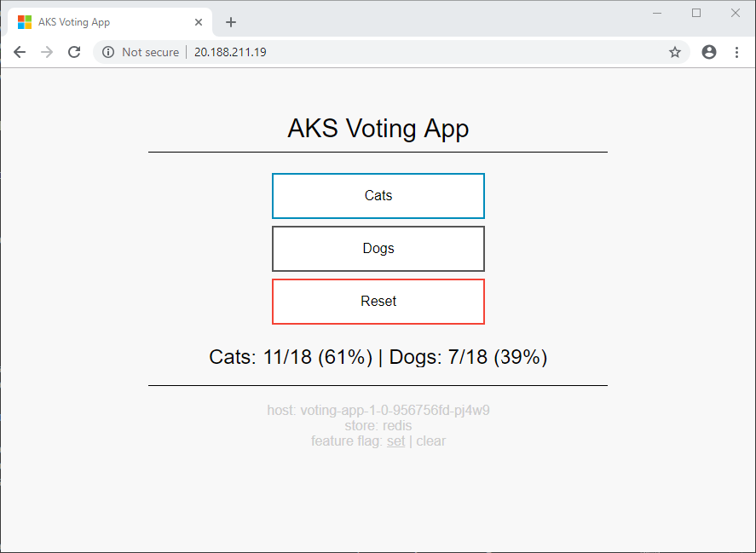This screenshot has height=553, width=756.
Task: Click the host name voting-app text
Action: click(x=378, y=411)
